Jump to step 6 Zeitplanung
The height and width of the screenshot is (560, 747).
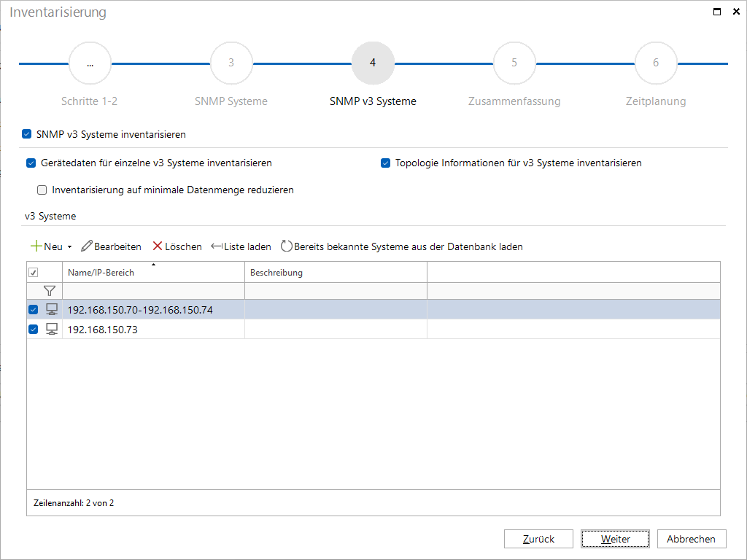tap(656, 63)
